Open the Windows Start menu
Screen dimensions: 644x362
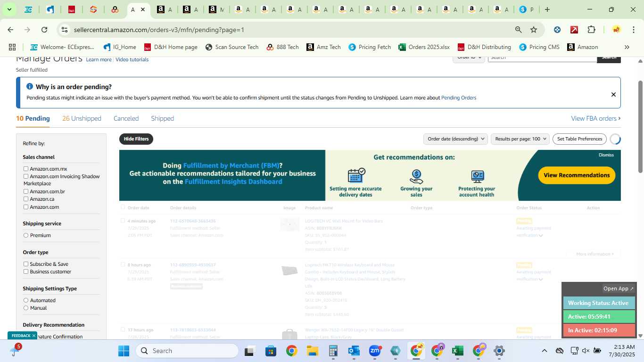(x=124, y=351)
